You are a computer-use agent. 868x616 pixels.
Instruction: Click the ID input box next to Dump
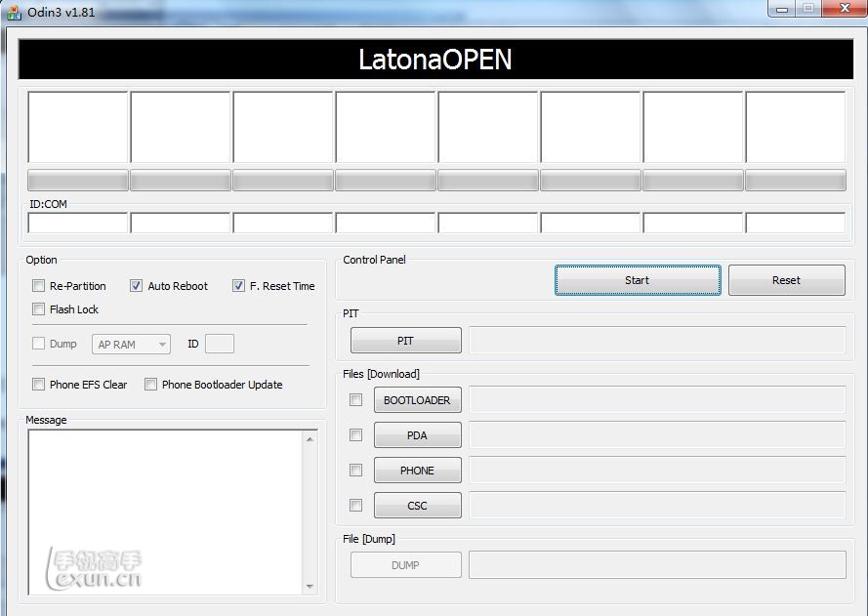point(220,344)
